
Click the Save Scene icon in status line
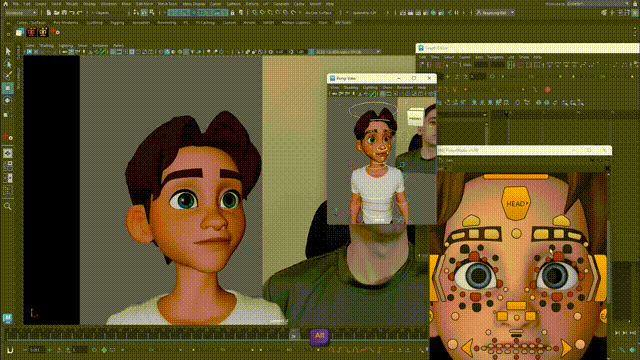64,13
